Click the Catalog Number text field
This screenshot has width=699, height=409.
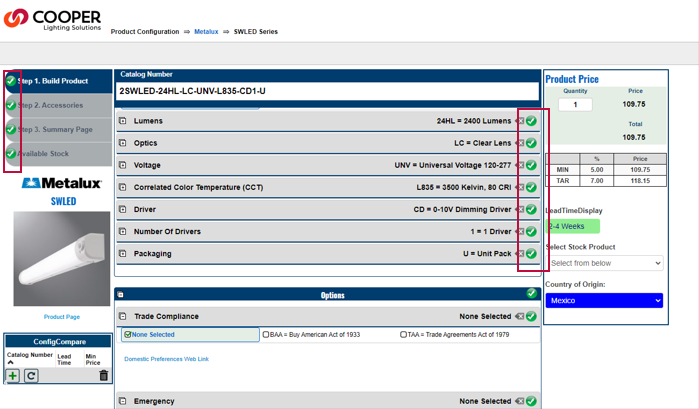(327, 91)
